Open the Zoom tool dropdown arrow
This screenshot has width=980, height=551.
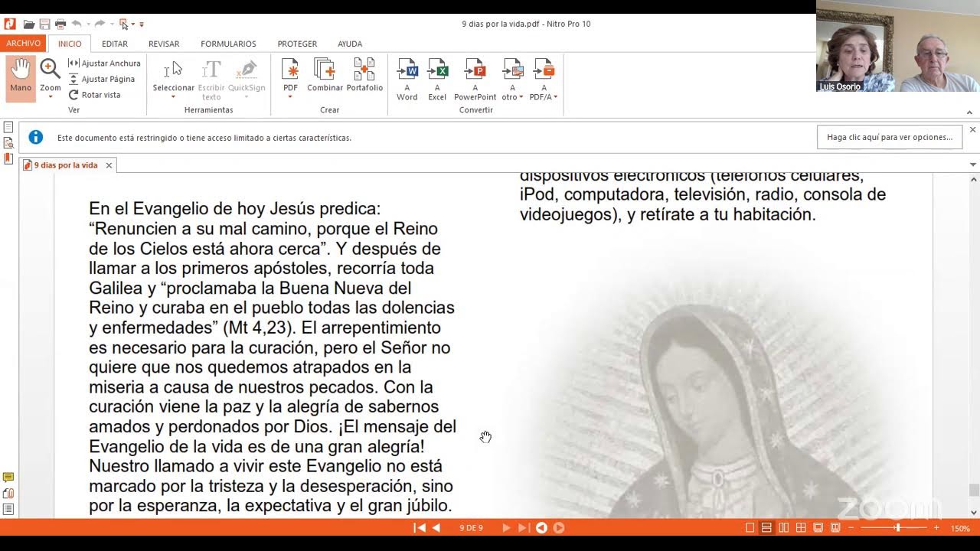(51, 97)
